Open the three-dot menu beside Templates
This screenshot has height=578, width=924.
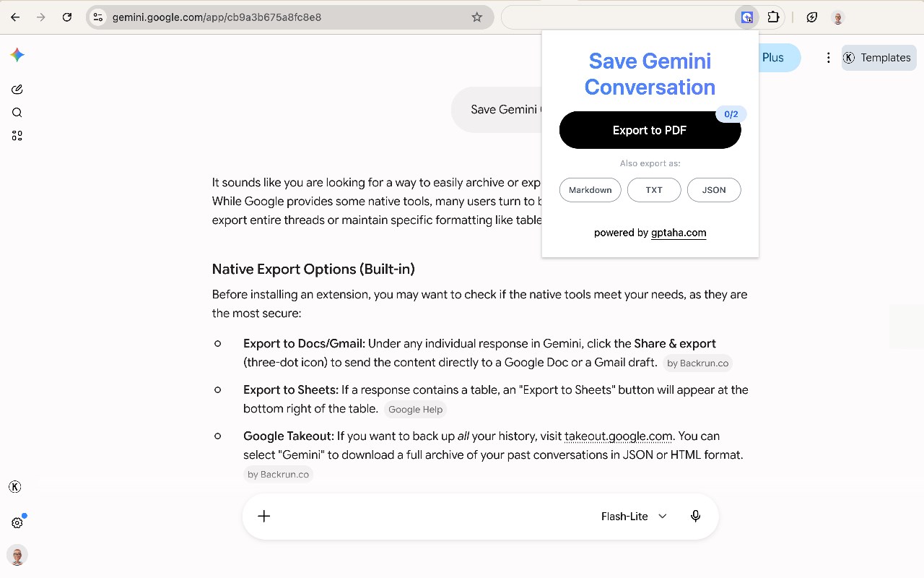pos(828,58)
